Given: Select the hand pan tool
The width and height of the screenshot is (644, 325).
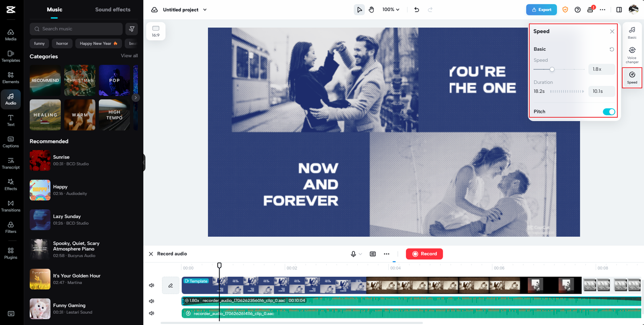Looking at the screenshot, I should 371,10.
